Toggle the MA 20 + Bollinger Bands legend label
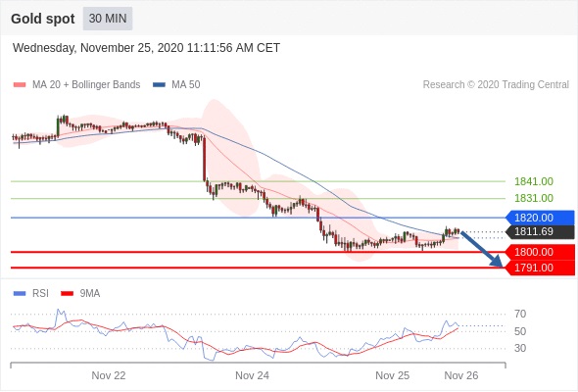578x392 pixels. (86, 85)
